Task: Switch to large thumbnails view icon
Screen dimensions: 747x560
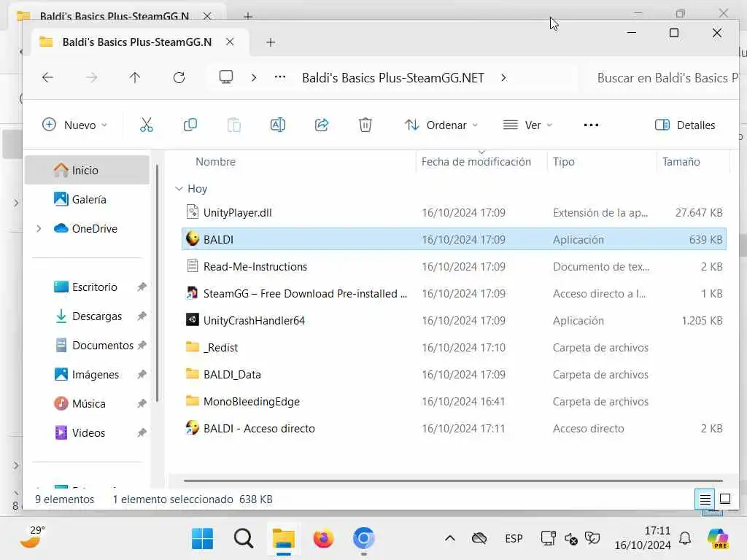Action: tap(724, 499)
